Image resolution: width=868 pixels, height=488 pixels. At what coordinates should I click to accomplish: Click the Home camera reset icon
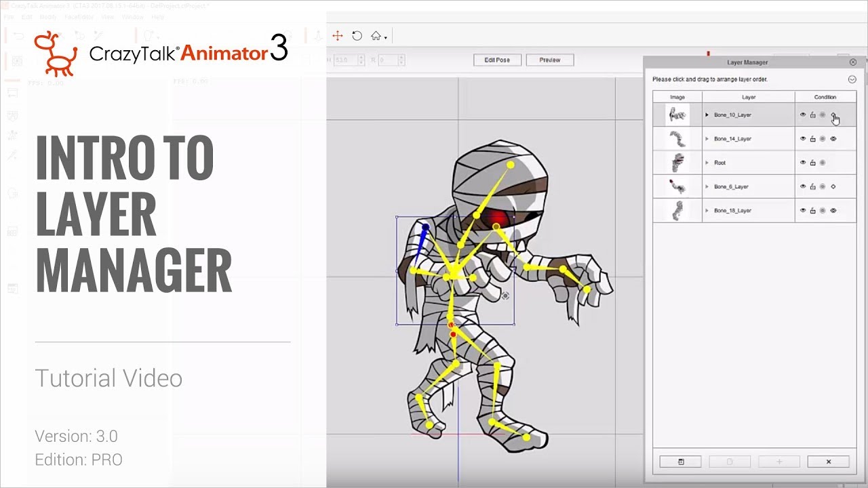(376, 35)
